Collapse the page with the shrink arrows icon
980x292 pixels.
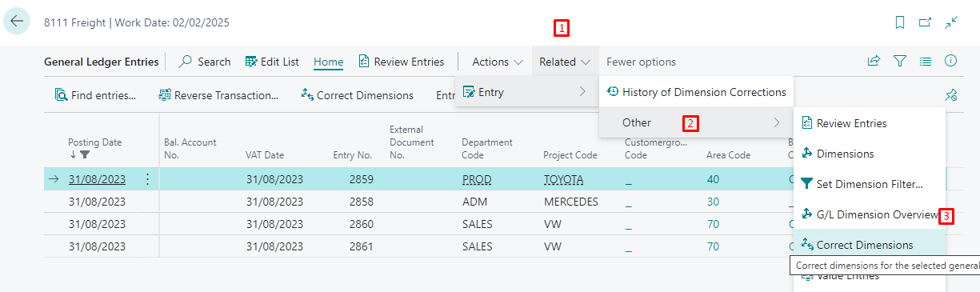[951, 22]
